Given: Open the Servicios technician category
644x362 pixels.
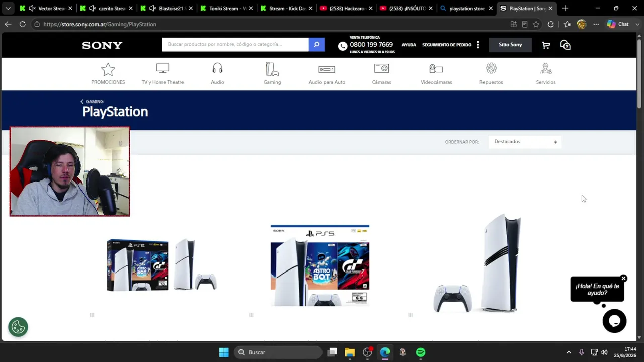Looking at the screenshot, I should (546, 73).
